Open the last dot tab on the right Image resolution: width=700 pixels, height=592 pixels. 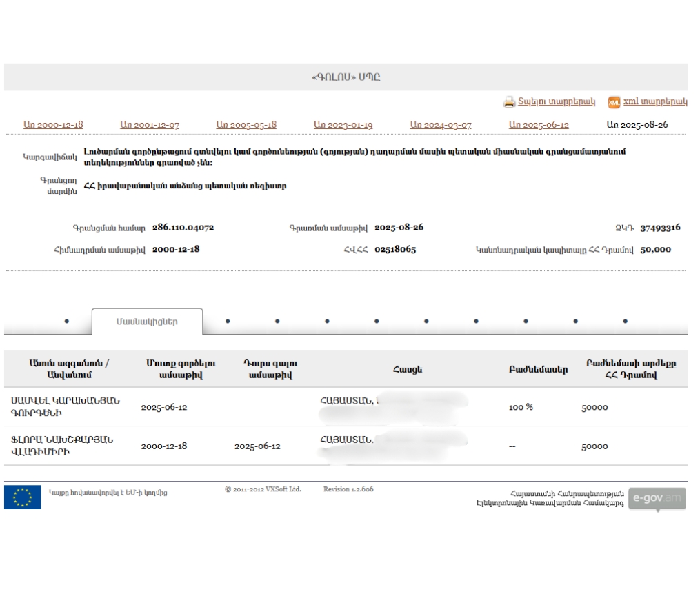click(x=625, y=321)
